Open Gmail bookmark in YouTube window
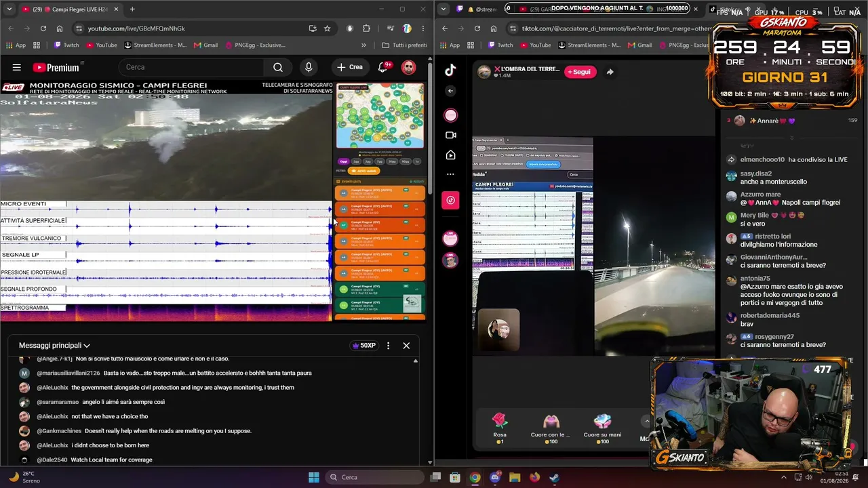 click(205, 45)
